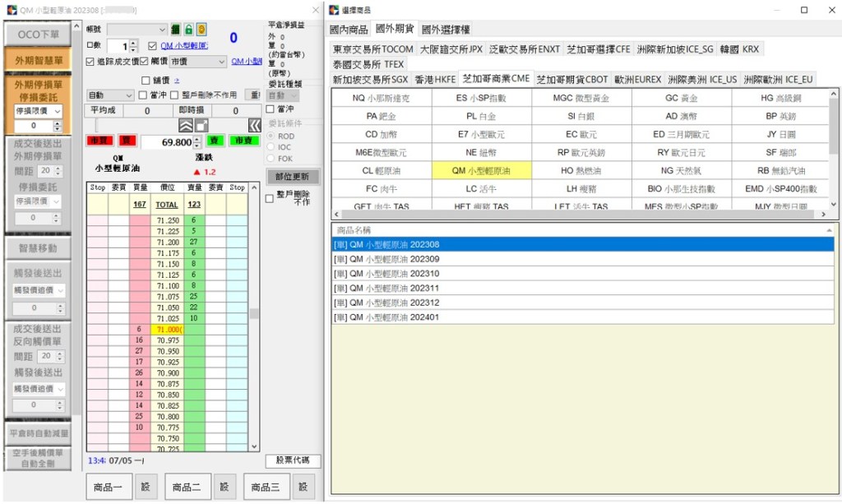Click the diagonal expand arrow icon
The image size is (842, 504).
(200, 126)
